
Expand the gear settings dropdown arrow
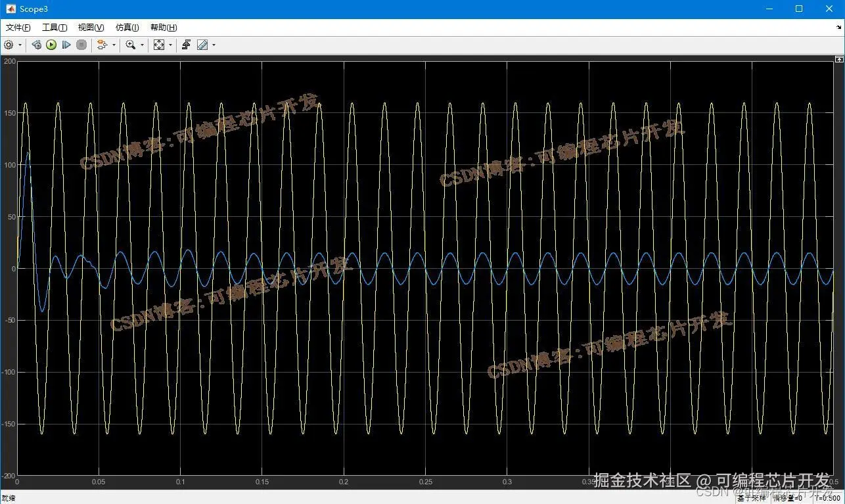(x=20, y=45)
